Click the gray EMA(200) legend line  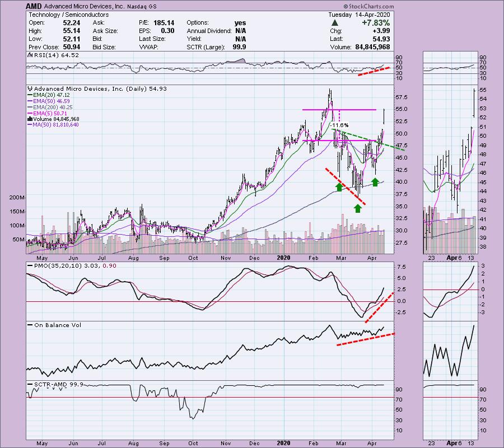(30, 108)
